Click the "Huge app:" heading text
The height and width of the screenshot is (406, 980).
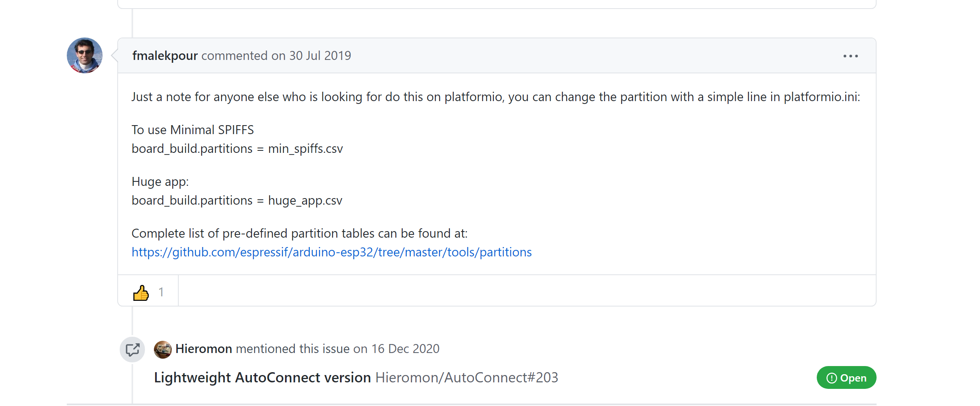click(160, 182)
